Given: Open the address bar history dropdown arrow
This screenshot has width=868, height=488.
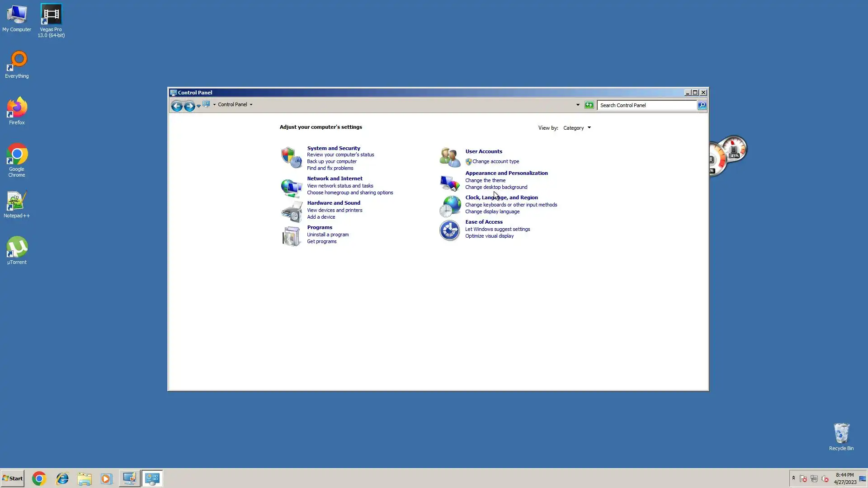Looking at the screenshot, I should click(577, 105).
